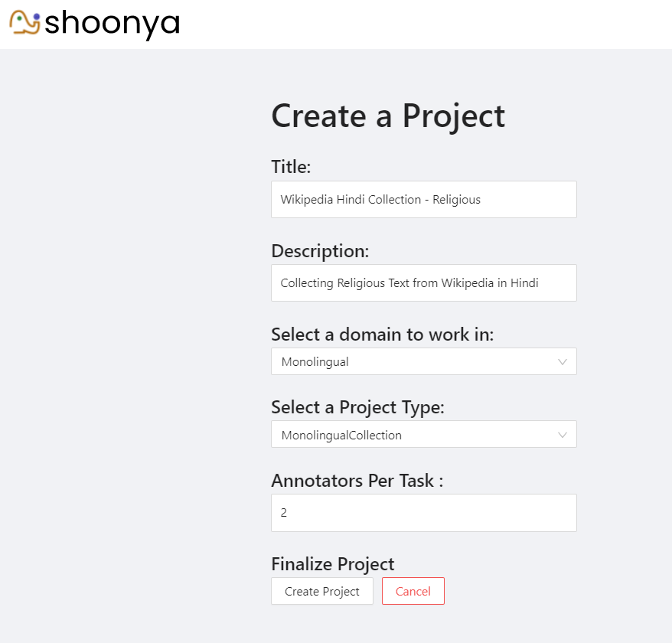Click the "Title:" field label
The height and width of the screenshot is (643, 672).
291,167
